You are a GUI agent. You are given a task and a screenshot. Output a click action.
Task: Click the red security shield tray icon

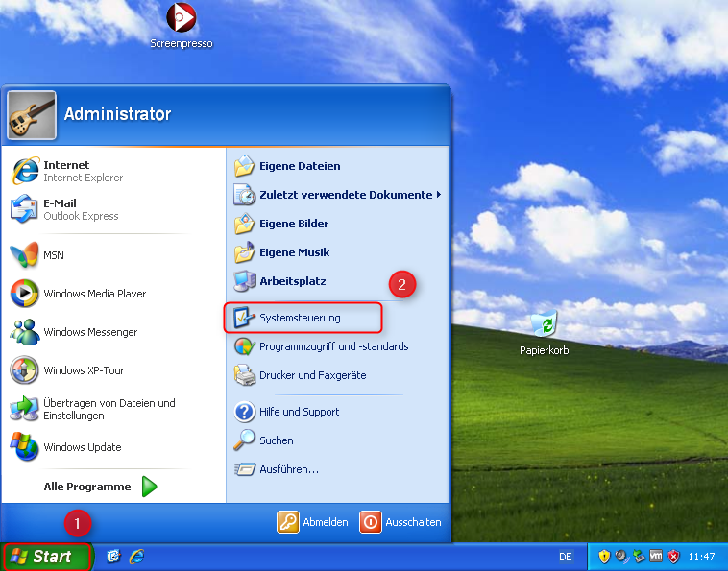tap(673, 557)
